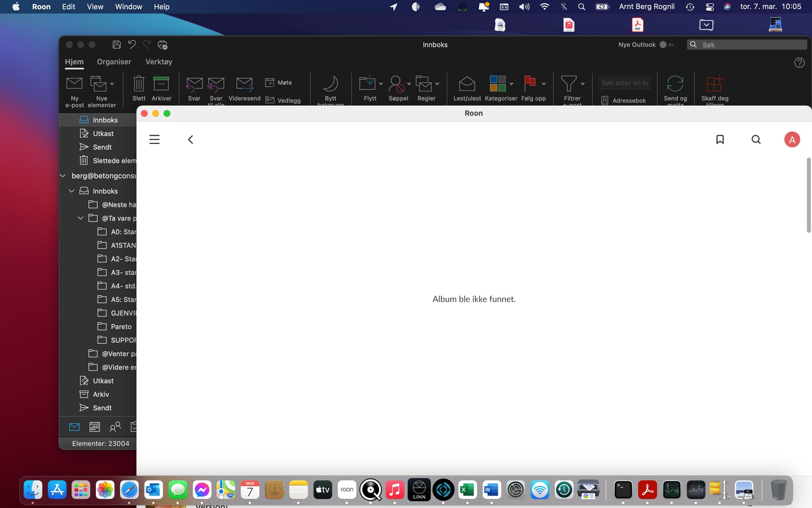This screenshot has width=812, height=508.
Task: Open the View menu in menu bar
Action: (x=95, y=7)
